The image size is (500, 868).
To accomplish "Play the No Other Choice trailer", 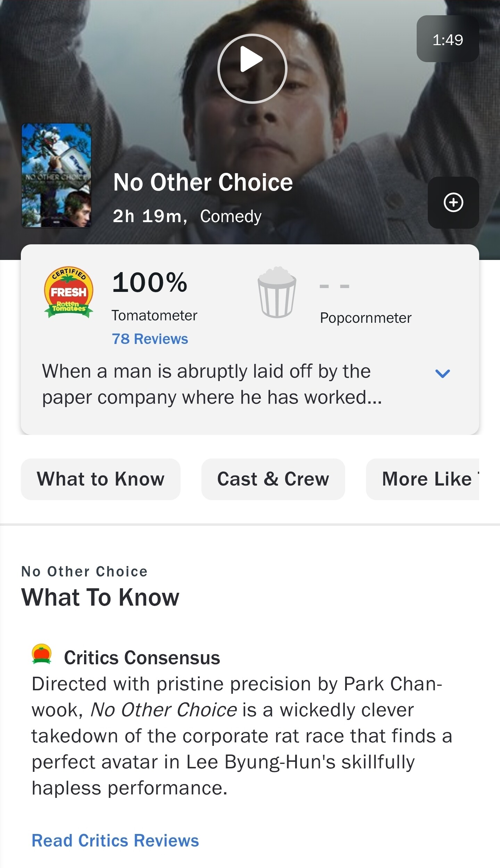I will 252,69.
